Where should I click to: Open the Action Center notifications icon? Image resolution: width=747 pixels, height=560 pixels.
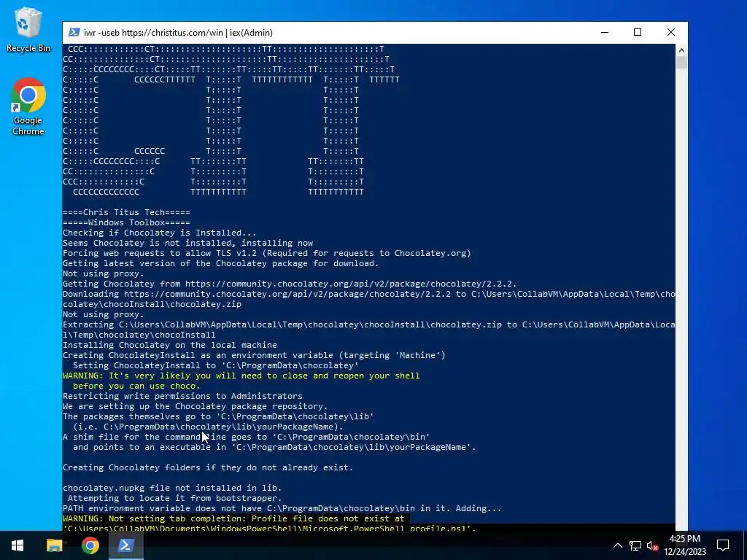723,545
